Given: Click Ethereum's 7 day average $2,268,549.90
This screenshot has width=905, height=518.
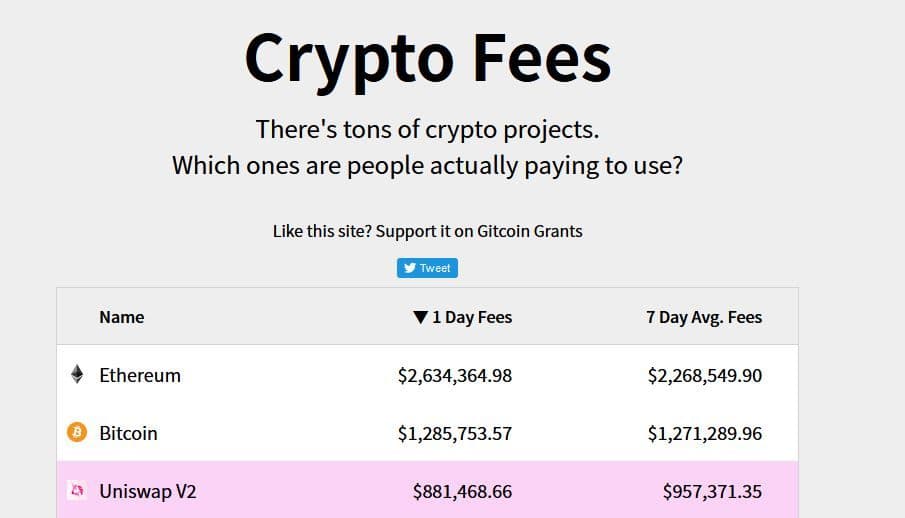Looking at the screenshot, I should (x=704, y=375).
